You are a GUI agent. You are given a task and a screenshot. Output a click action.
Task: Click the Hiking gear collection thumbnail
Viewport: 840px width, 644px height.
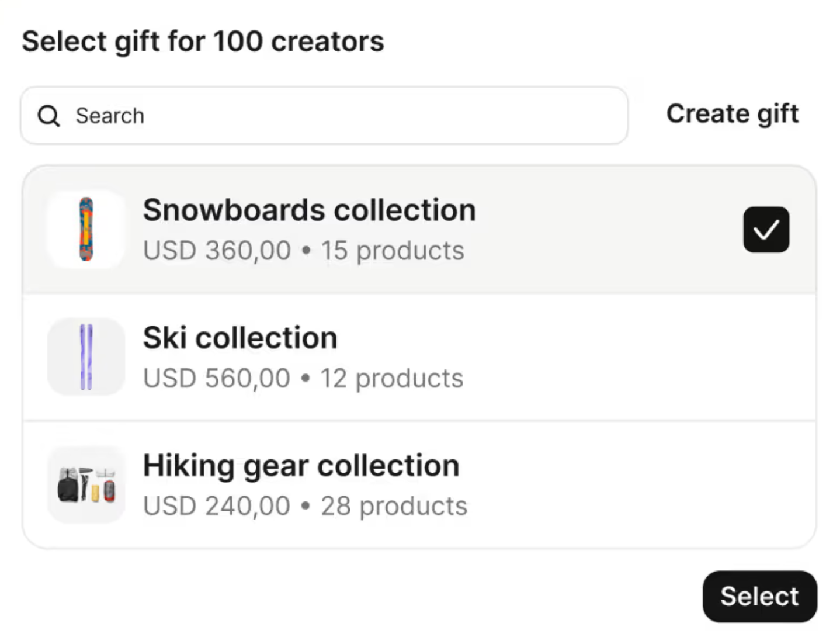pos(86,484)
